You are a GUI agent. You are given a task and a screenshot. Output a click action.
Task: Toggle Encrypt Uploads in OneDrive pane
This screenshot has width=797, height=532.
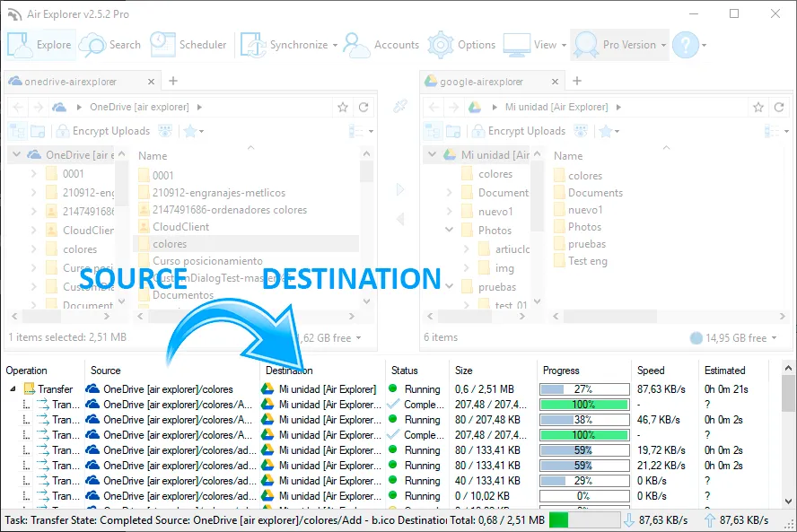pos(103,131)
